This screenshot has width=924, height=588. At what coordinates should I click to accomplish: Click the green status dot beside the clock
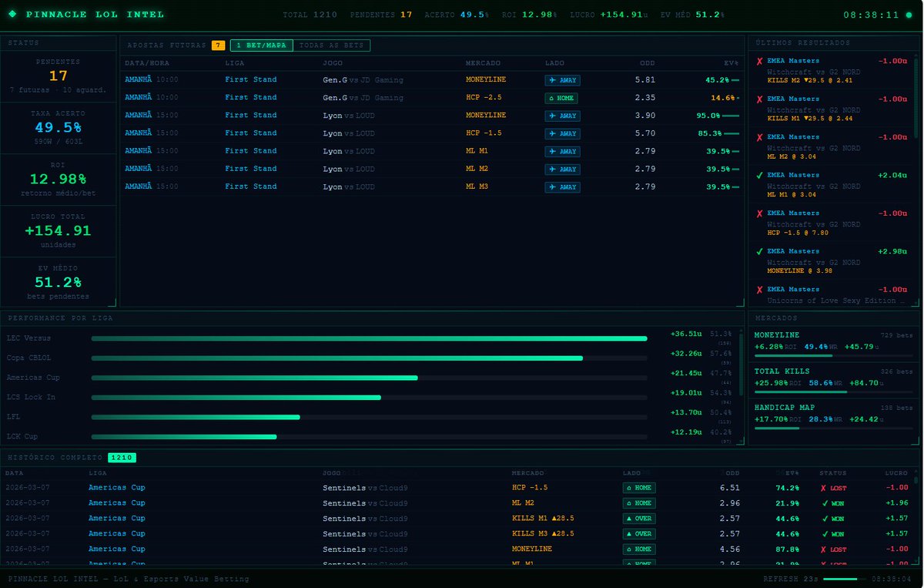click(909, 15)
